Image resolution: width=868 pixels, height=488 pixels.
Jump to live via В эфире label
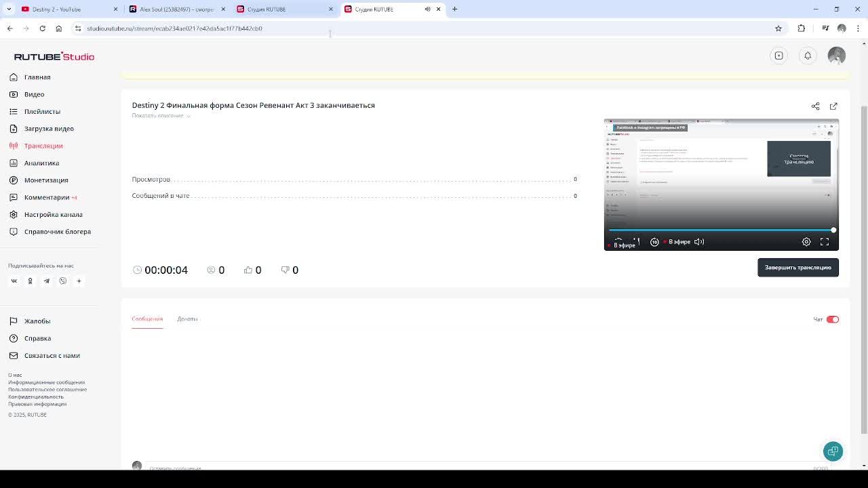point(679,242)
